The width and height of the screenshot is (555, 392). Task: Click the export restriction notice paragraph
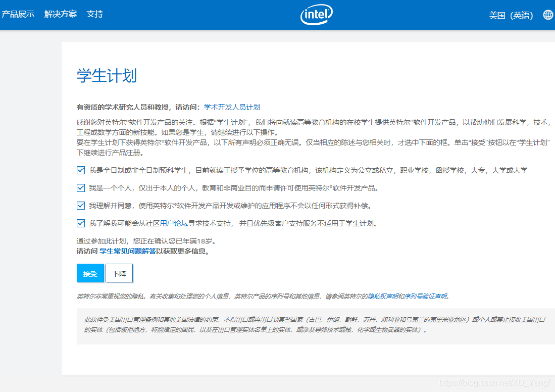315,325
